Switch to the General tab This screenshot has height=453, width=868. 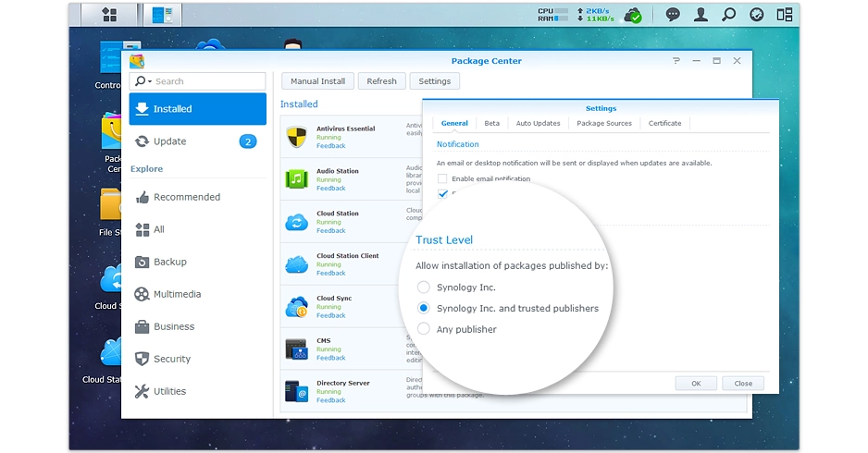tap(454, 123)
